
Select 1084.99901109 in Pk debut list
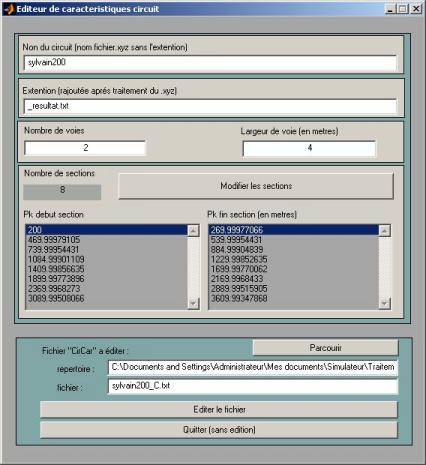107,259
